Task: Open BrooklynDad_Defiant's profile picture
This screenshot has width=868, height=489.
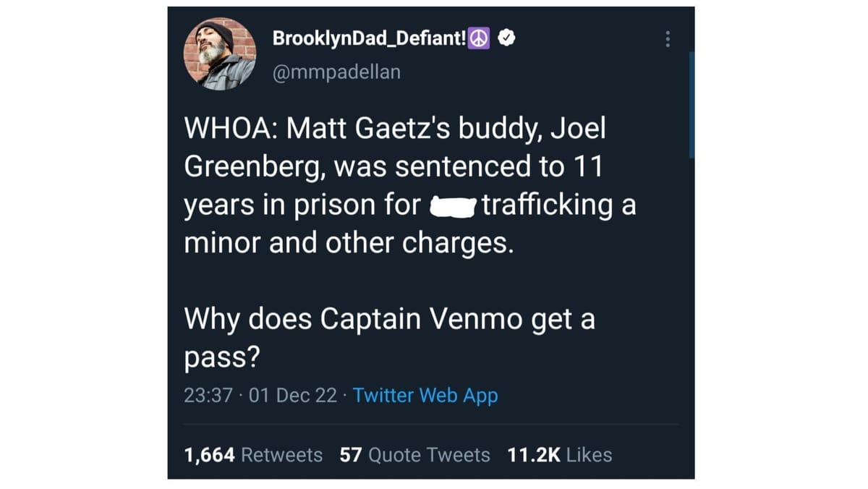Action: 221,54
